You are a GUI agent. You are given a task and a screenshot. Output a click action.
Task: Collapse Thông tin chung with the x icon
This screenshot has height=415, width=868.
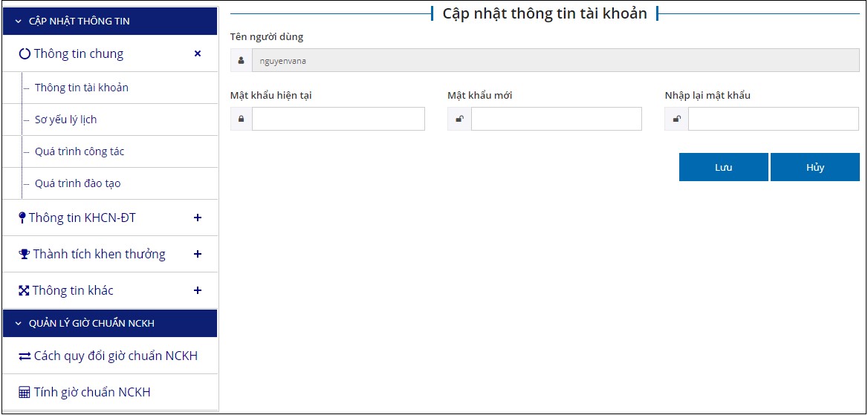198,53
